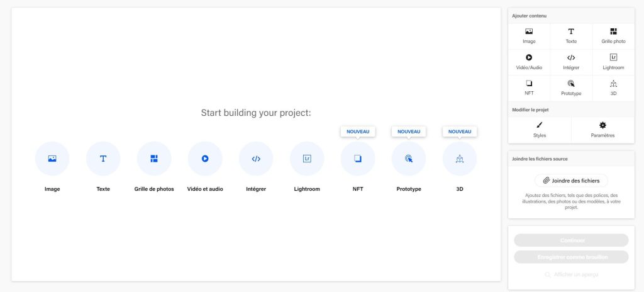
Task: Select Texte in the sidebar panel
Action: pos(571,36)
